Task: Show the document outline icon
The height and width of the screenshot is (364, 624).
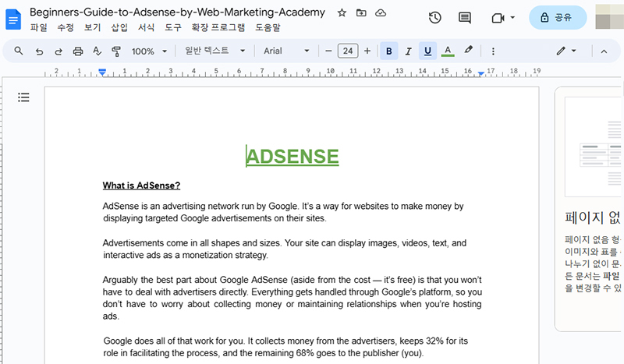Action: pos(23,97)
